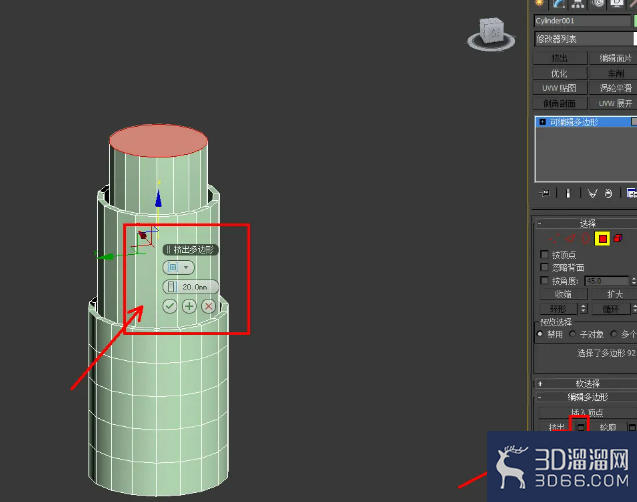The width and height of the screenshot is (637, 502).
Task: Click the extrusion height icon in caddy
Action: tap(171, 287)
